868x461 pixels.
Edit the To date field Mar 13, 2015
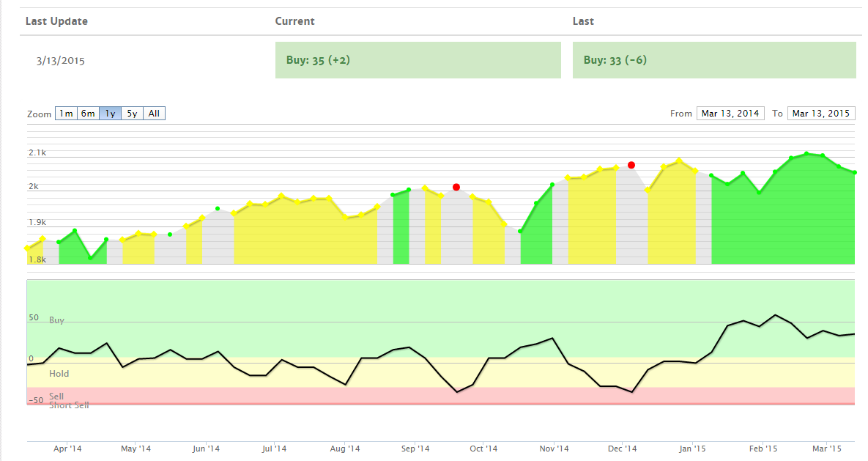tap(821, 114)
